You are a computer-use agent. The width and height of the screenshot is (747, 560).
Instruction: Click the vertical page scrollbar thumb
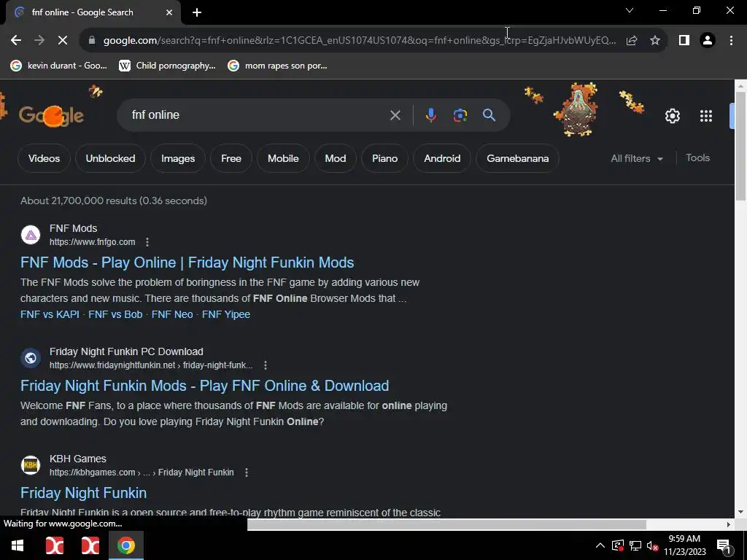[741, 147]
